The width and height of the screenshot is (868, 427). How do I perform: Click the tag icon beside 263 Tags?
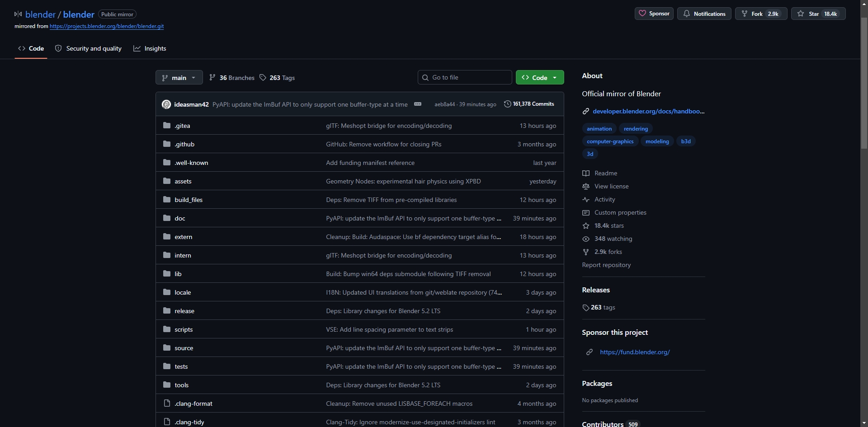click(x=263, y=78)
